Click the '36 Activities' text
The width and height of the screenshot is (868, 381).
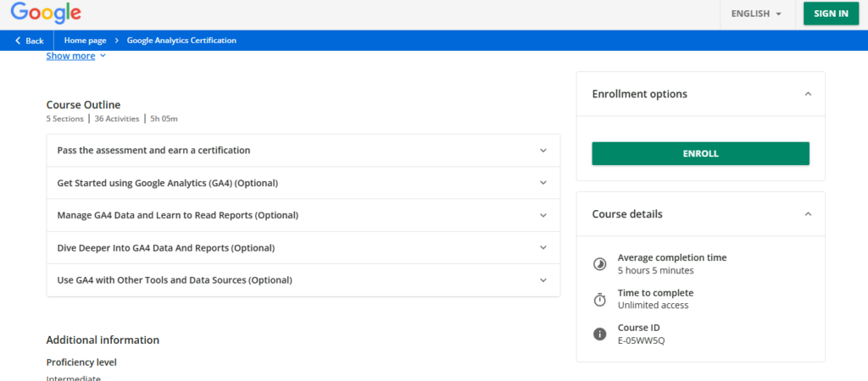tap(117, 119)
